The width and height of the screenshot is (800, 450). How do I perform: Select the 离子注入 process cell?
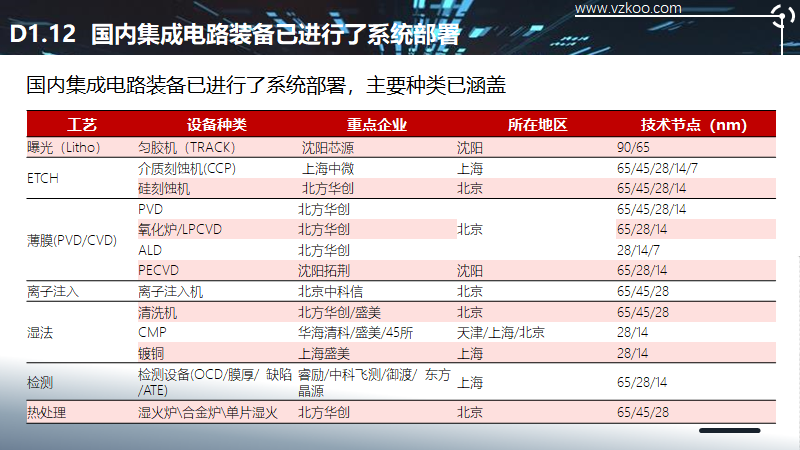click(x=53, y=292)
